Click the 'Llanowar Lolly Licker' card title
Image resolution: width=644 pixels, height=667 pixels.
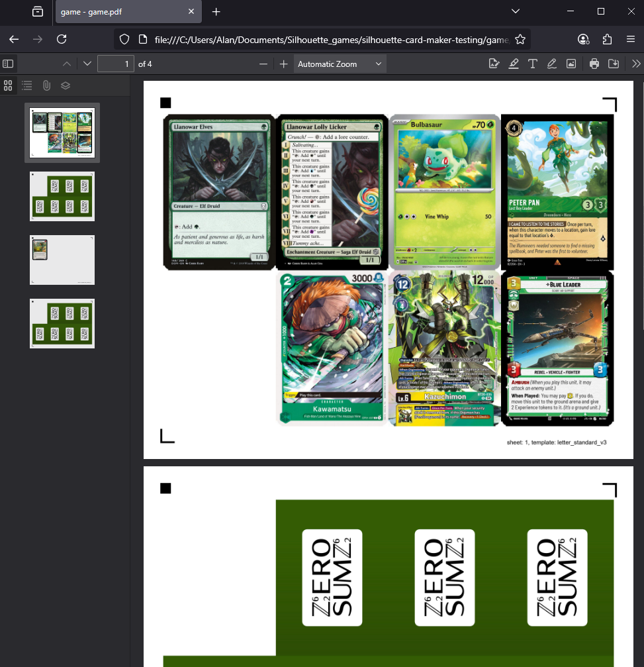coord(316,127)
